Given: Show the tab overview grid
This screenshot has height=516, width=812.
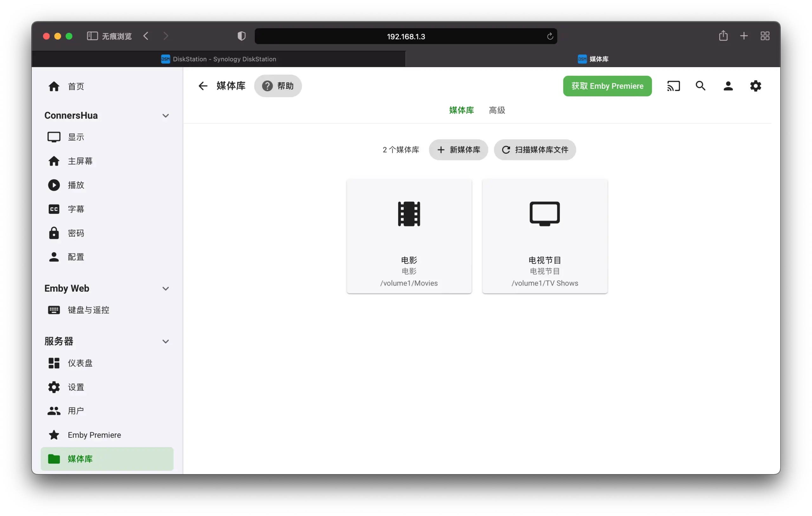Looking at the screenshot, I should click(x=765, y=36).
